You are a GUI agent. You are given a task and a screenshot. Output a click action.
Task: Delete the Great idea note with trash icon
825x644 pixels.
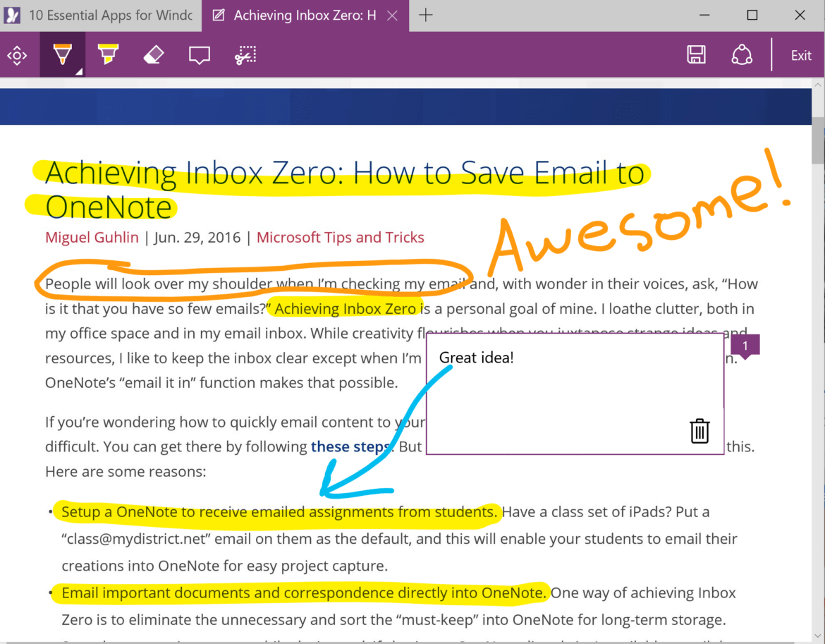(x=699, y=431)
